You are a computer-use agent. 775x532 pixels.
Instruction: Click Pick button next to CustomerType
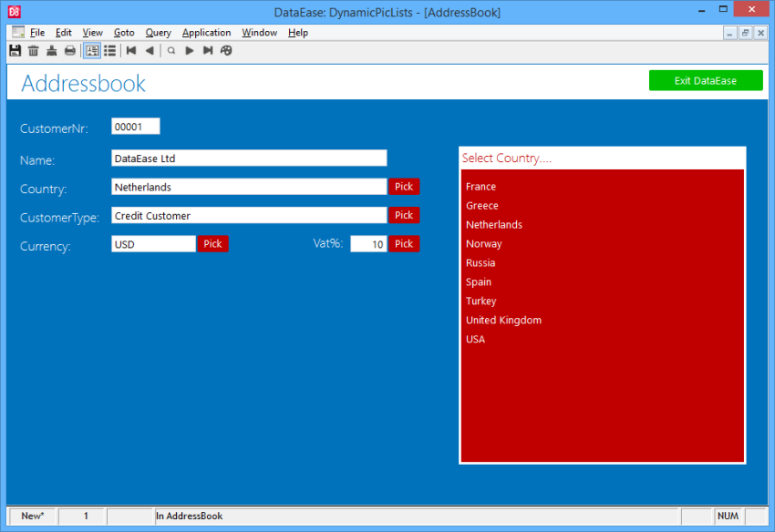[x=404, y=215]
